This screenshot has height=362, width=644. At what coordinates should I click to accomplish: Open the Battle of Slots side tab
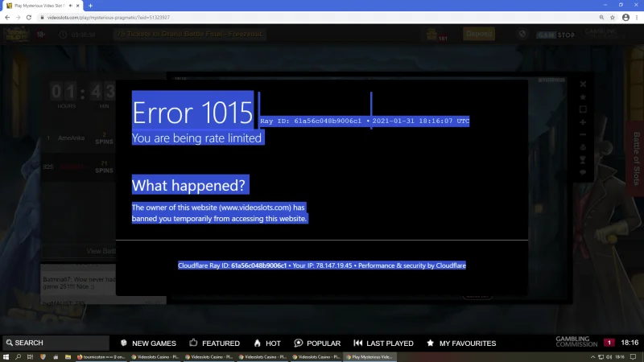pyautogui.click(x=636, y=158)
